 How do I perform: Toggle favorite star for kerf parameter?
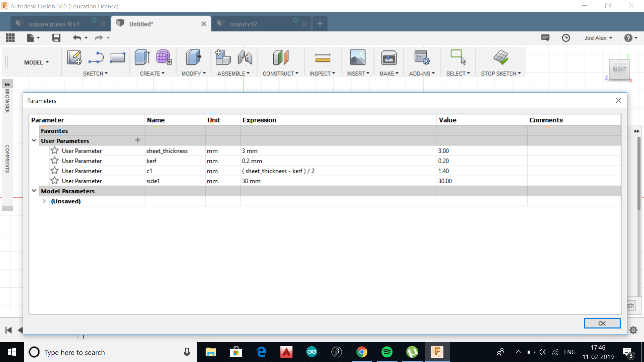[x=55, y=161]
